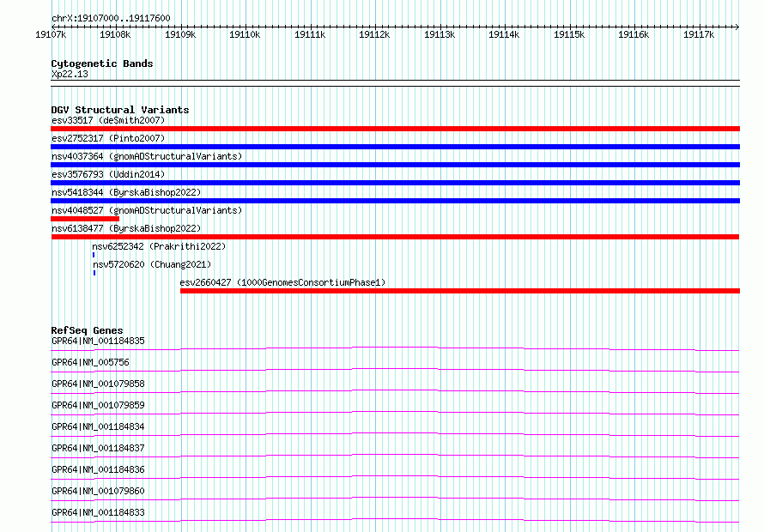
Task: Click the 19107k ruler label
Action: pos(51,34)
